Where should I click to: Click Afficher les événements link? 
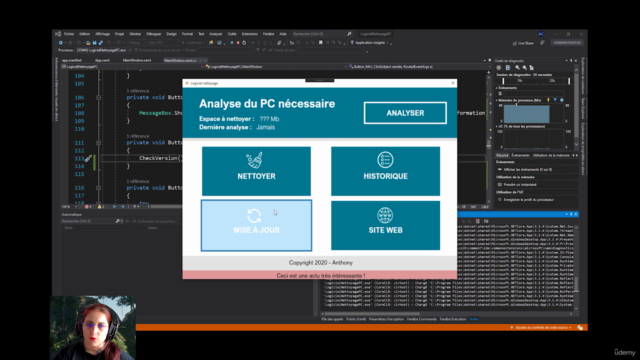click(528, 169)
